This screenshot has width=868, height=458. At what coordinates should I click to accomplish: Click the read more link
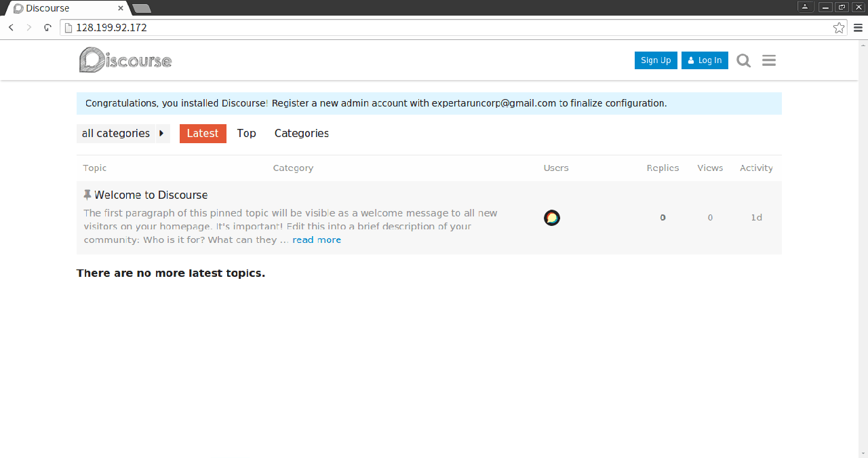(317, 240)
